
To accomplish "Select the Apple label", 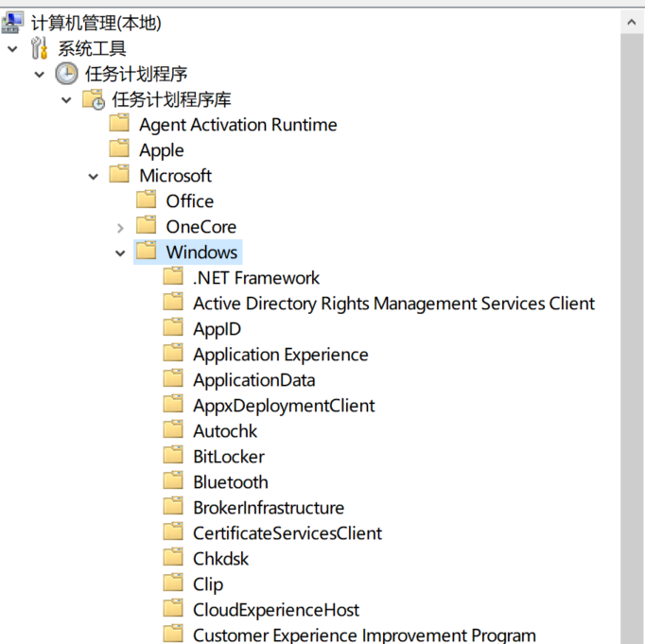I will [162, 150].
